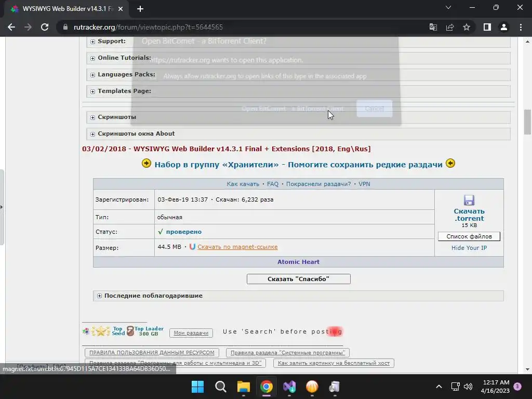Click the Скачать .torrent link
Image resolution: width=532 pixels, height=399 pixels.
pos(469,215)
